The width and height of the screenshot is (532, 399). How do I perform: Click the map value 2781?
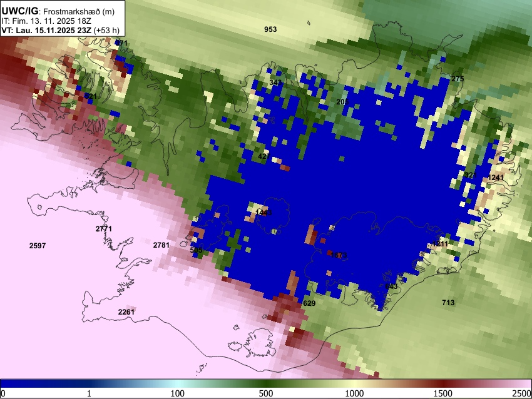(x=161, y=245)
